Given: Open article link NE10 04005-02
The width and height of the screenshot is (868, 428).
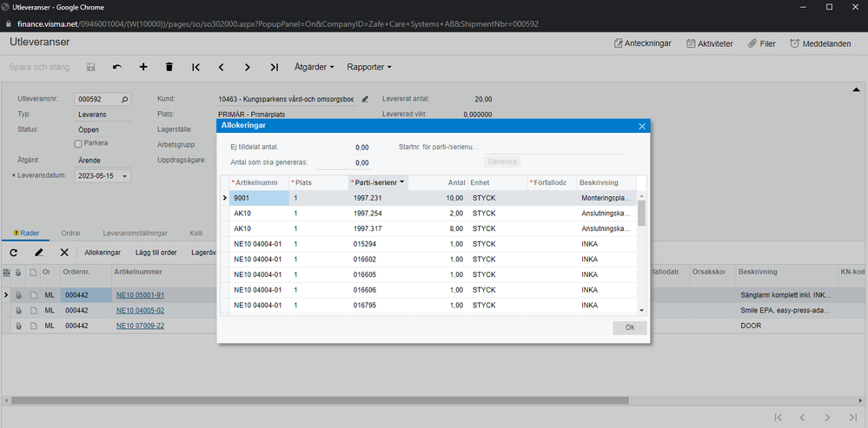Looking at the screenshot, I should coord(140,311).
